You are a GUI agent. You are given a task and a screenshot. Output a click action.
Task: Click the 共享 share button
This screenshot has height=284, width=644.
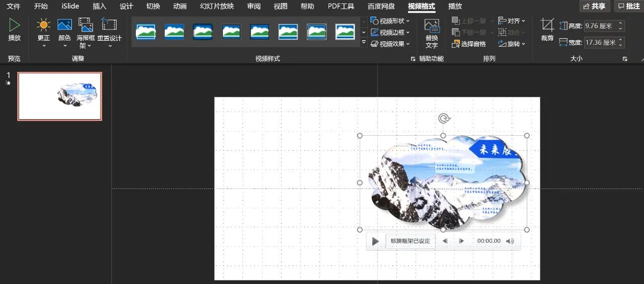[x=595, y=7]
